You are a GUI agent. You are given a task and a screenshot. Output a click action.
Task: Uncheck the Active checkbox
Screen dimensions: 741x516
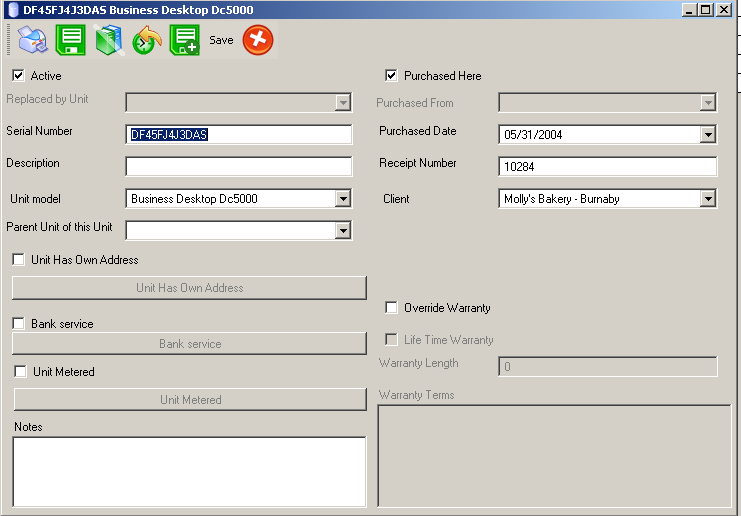click(x=18, y=76)
